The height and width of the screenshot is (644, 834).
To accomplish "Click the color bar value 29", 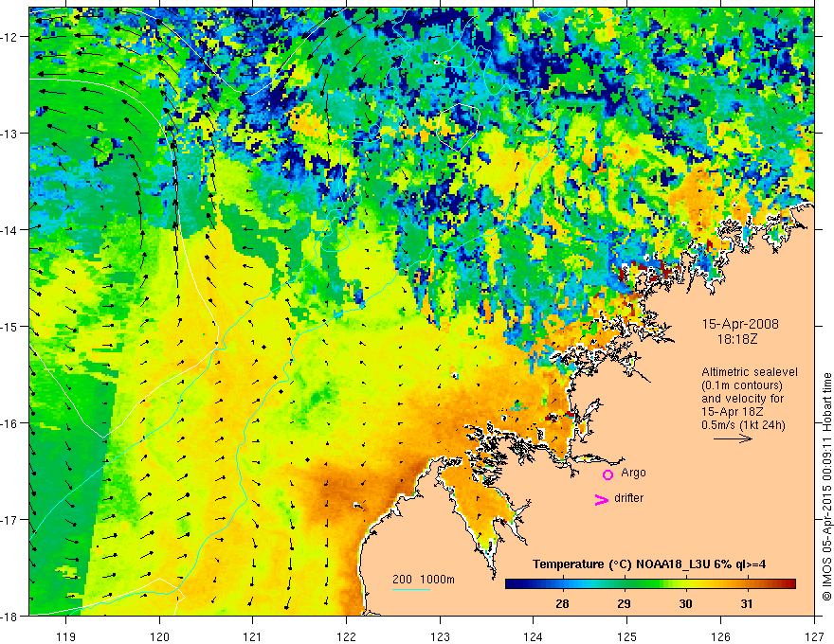I will tap(624, 603).
